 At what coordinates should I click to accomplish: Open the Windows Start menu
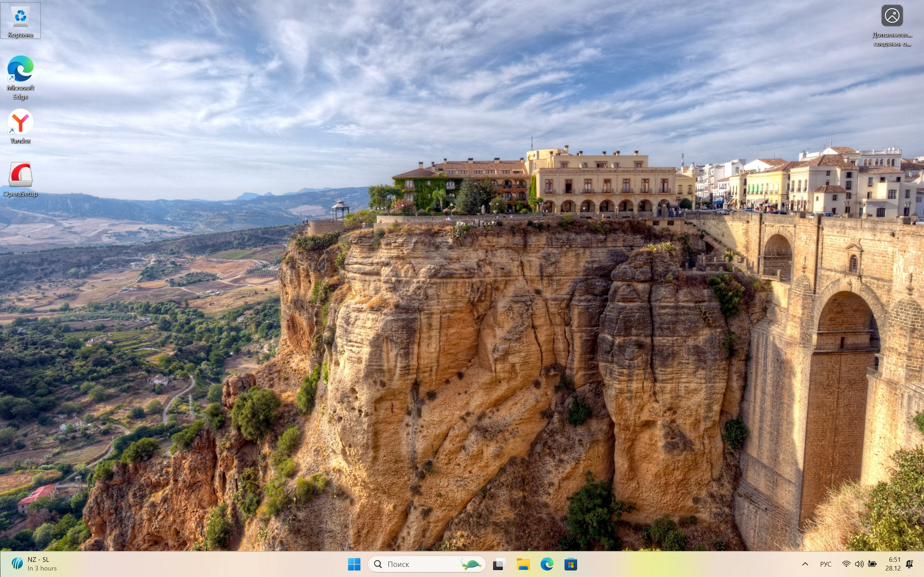click(354, 564)
